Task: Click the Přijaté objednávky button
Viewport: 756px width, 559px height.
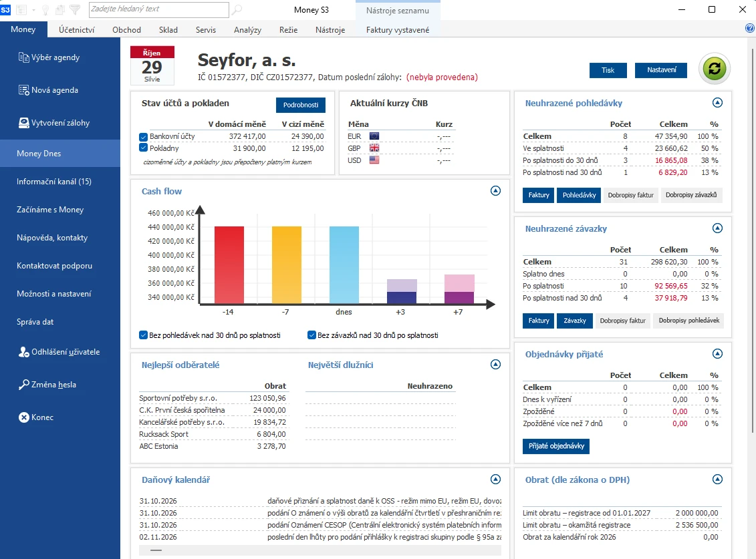Action: (556, 446)
